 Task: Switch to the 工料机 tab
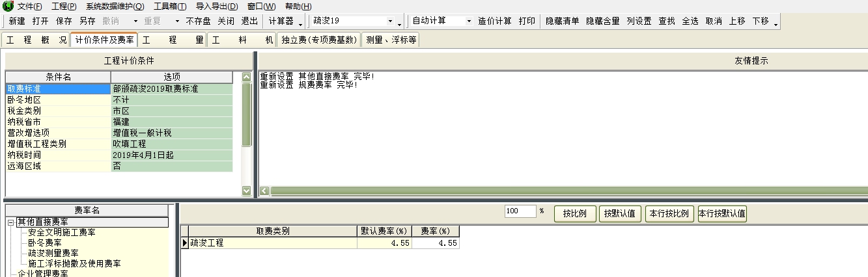[242, 40]
